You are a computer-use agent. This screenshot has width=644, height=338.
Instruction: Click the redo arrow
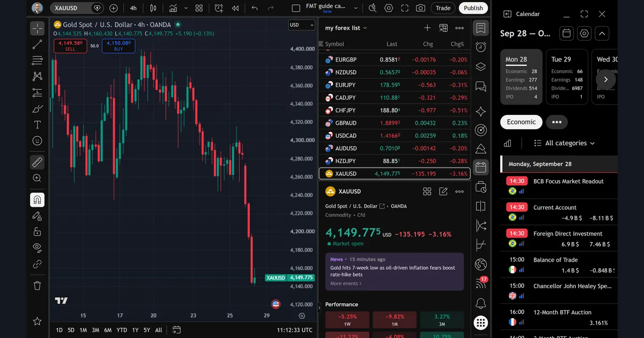click(x=270, y=8)
